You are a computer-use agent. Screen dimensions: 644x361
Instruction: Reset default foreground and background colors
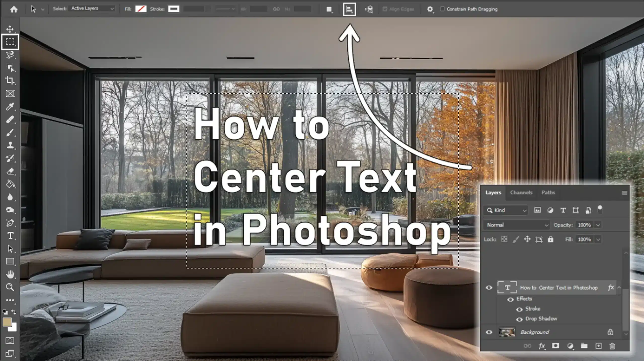5,312
